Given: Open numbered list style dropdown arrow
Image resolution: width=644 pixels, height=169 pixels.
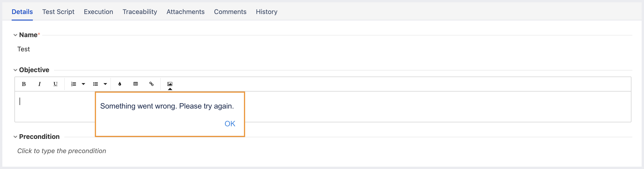Looking at the screenshot, I should (83, 84).
